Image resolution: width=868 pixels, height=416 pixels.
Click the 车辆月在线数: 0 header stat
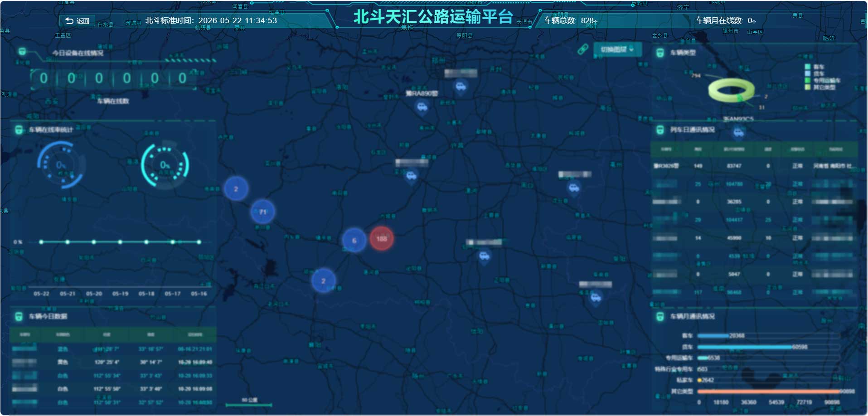(x=726, y=20)
